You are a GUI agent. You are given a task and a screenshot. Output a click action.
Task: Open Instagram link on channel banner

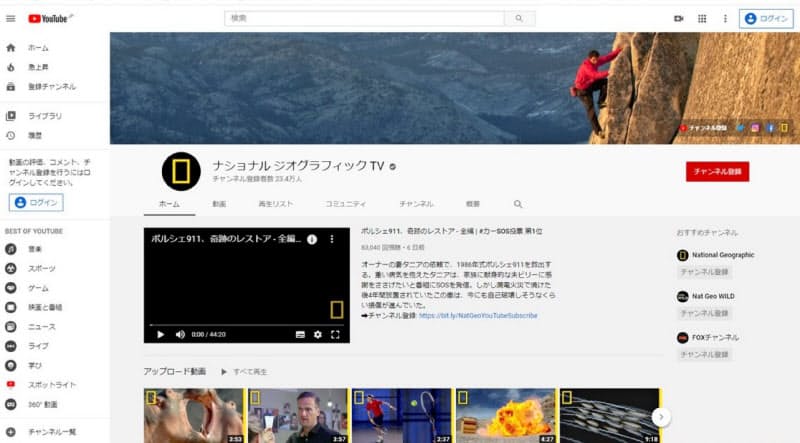(x=755, y=128)
